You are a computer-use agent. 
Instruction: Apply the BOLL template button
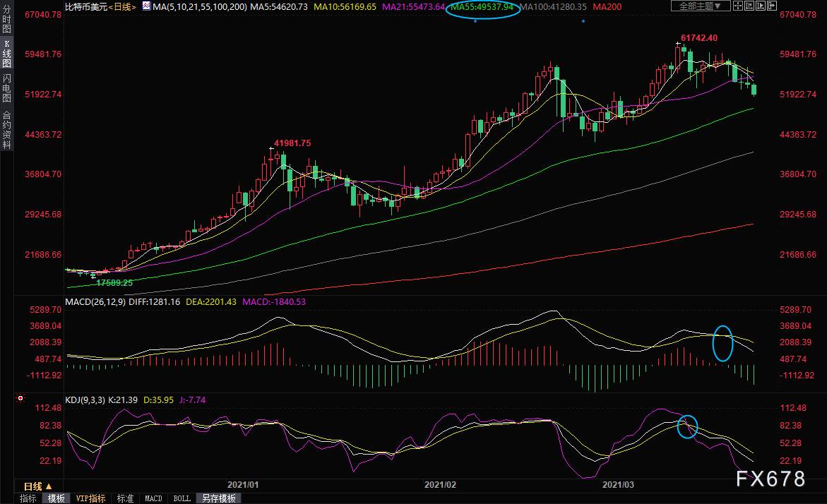pyautogui.click(x=182, y=498)
